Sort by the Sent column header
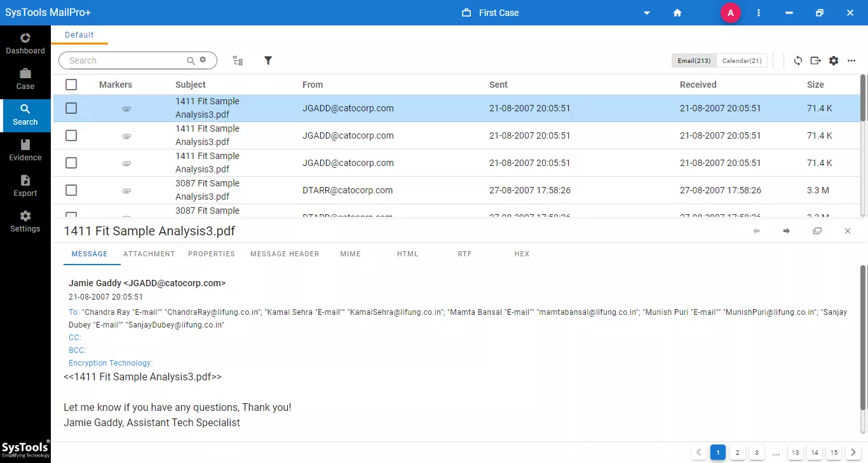This screenshot has height=463, width=868. pos(498,85)
